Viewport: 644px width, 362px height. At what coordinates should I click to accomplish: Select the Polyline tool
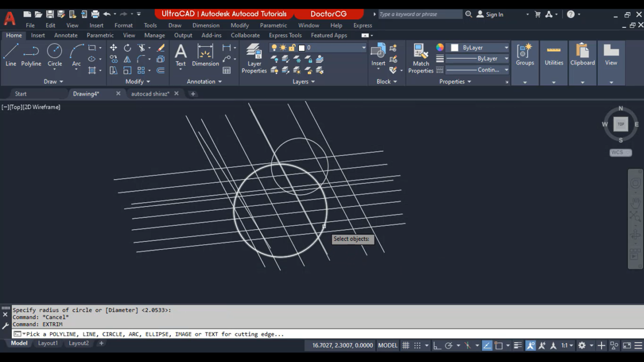pyautogui.click(x=31, y=55)
